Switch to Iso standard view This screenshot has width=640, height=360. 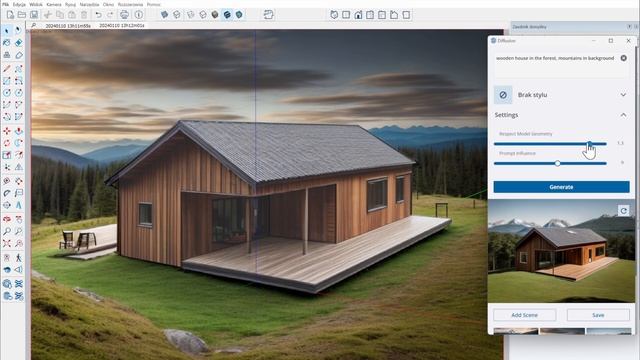coord(334,15)
